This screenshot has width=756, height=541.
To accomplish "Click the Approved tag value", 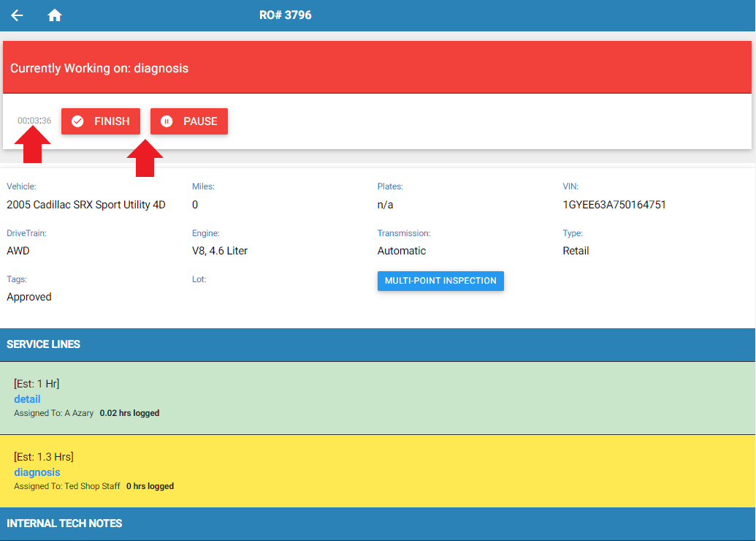I will tap(29, 297).
